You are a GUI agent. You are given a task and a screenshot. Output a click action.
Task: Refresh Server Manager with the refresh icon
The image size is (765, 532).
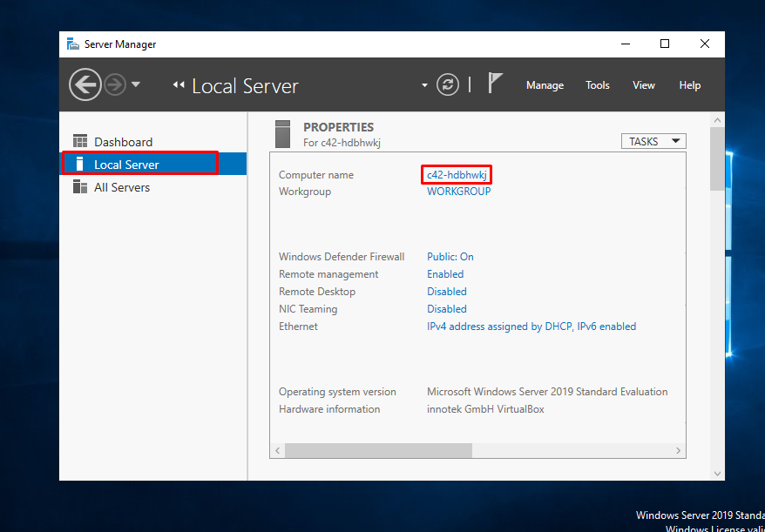click(447, 84)
